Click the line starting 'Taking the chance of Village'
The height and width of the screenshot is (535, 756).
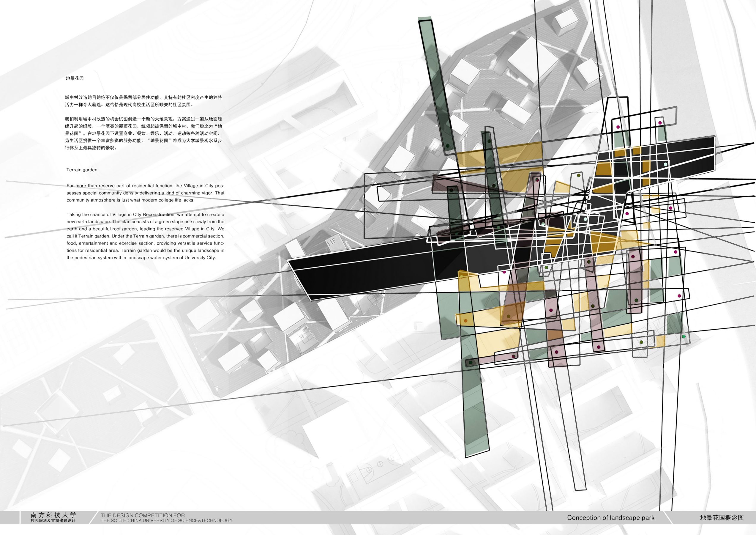tap(145, 215)
